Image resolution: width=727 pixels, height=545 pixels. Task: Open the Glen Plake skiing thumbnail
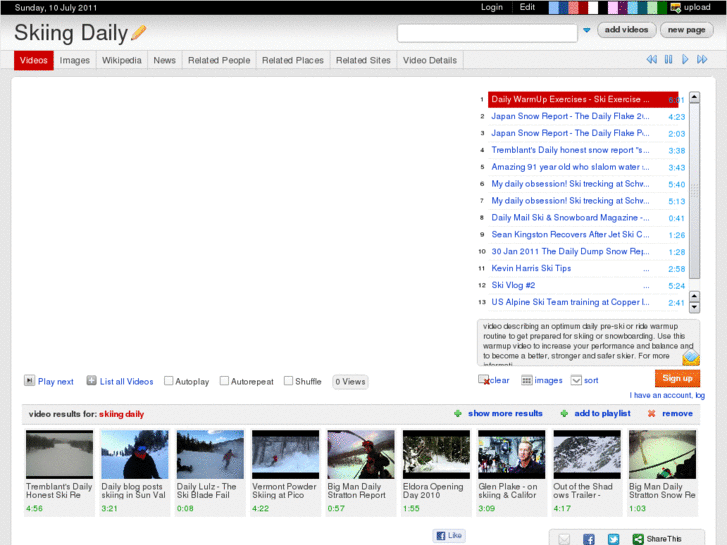pyautogui.click(x=511, y=455)
